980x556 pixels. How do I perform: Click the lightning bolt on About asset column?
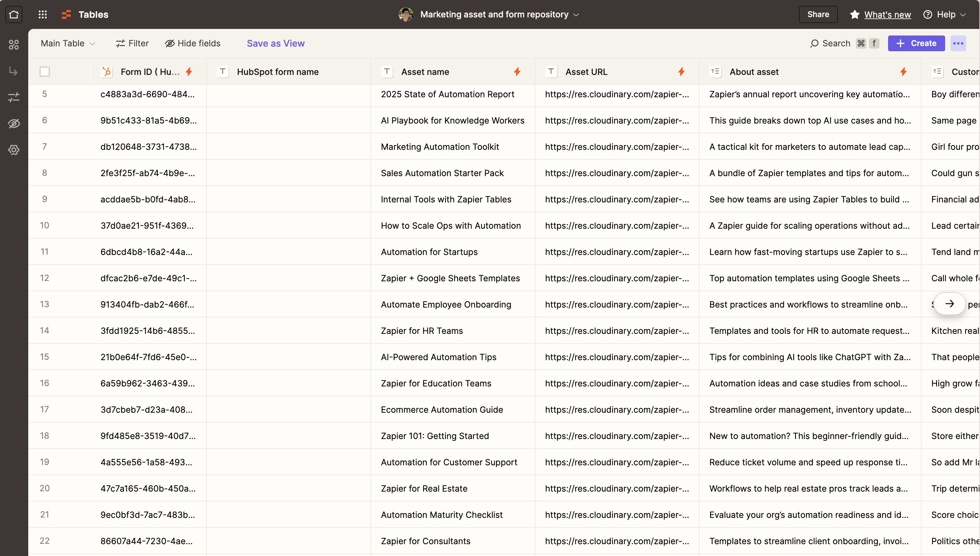tap(903, 72)
